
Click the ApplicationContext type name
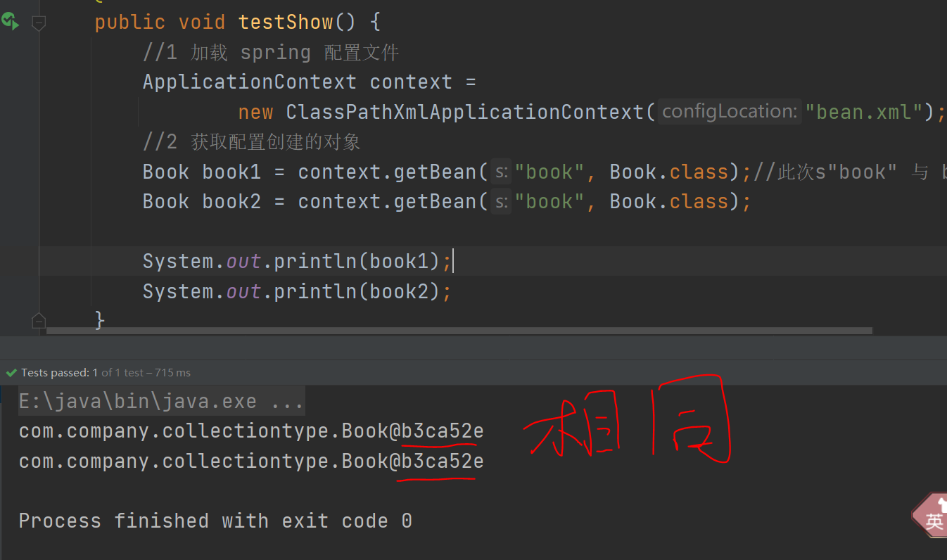250,82
